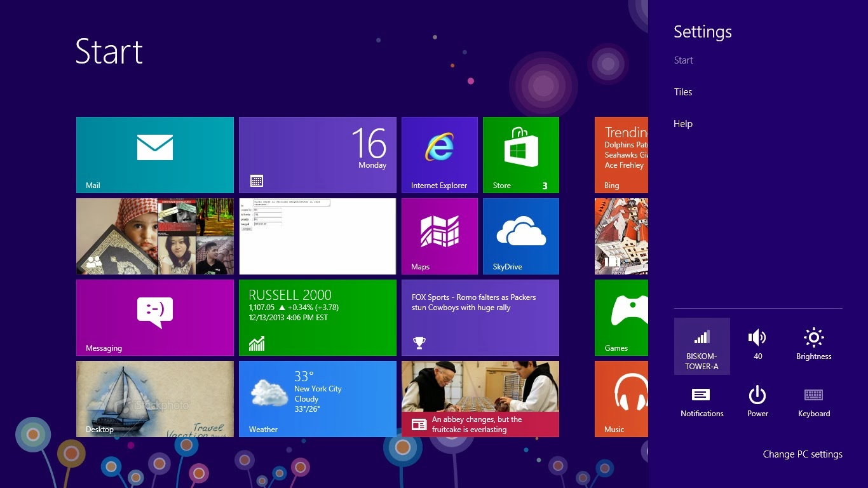Select Help in Settings pane
This screenshot has width=868, height=488.
(683, 124)
